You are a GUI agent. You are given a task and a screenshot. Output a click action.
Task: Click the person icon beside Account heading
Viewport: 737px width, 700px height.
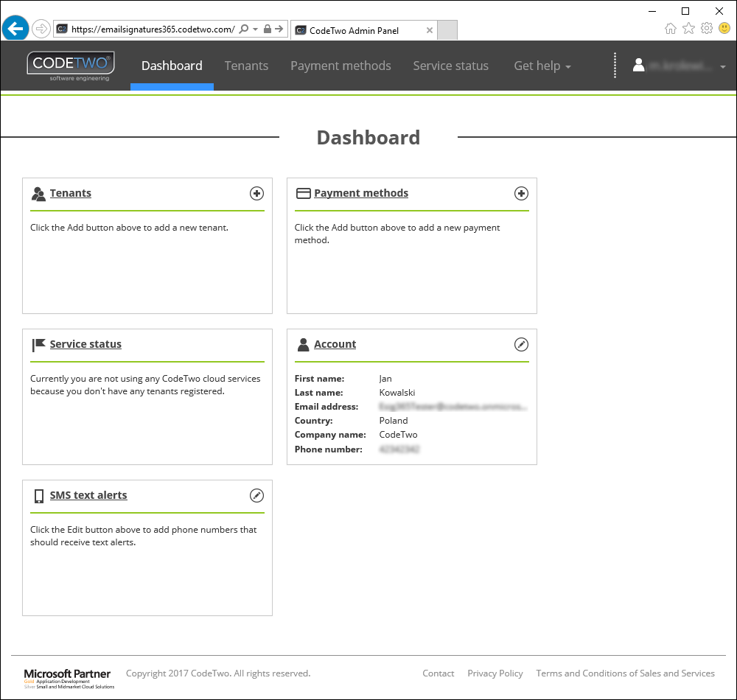[303, 344]
